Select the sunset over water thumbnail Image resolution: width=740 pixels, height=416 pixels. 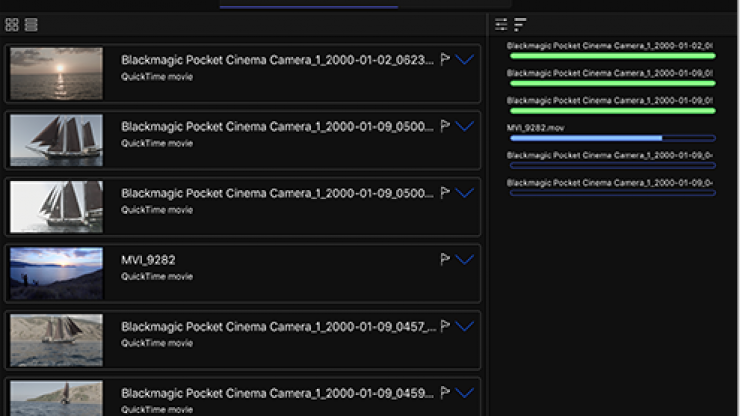click(x=56, y=73)
